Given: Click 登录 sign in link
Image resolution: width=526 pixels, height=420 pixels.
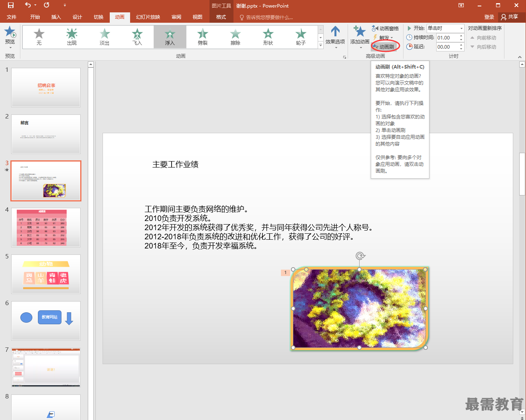Looking at the screenshot, I should [489, 17].
